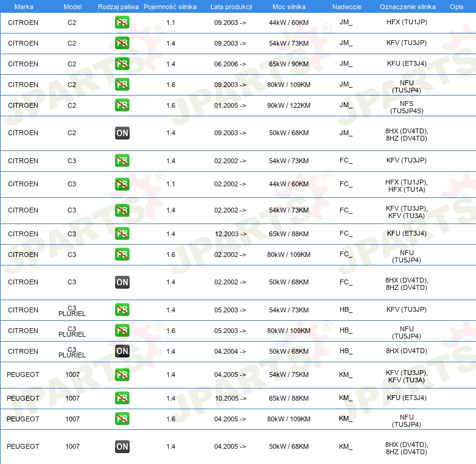Select the engine code HFX (TU1JP) in the C2 row
Screen dimensions: 476x464
point(407,22)
